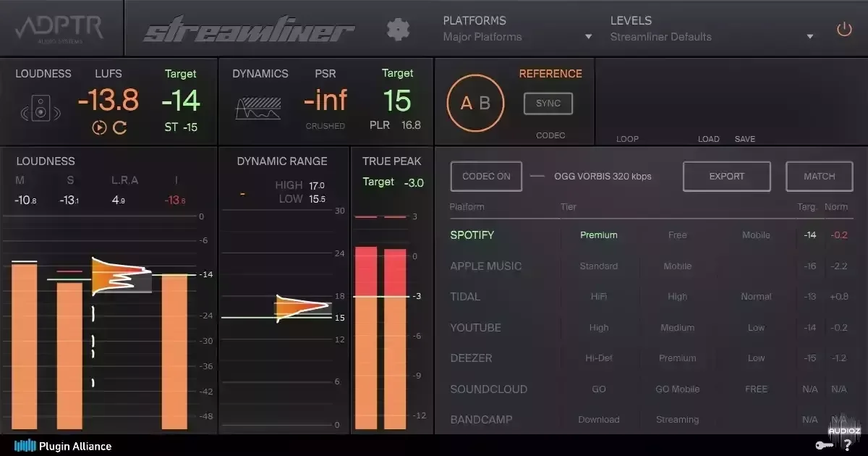Toggle the A B reference switch
Screen dimensions: 868x456
point(475,104)
